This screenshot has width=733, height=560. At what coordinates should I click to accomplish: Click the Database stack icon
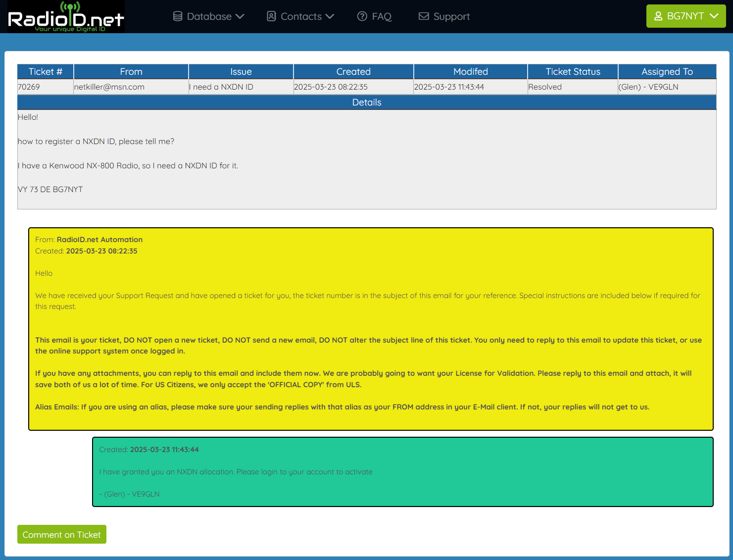click(x=178, y=16)
